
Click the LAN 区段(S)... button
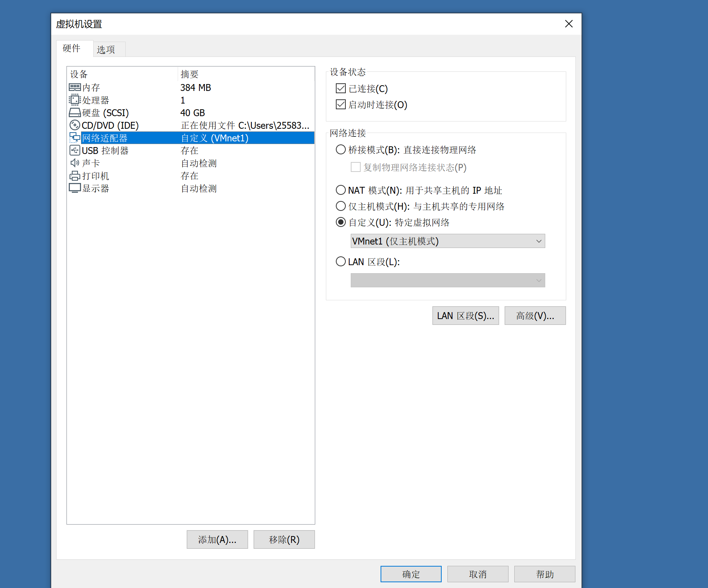click(465, 316)
